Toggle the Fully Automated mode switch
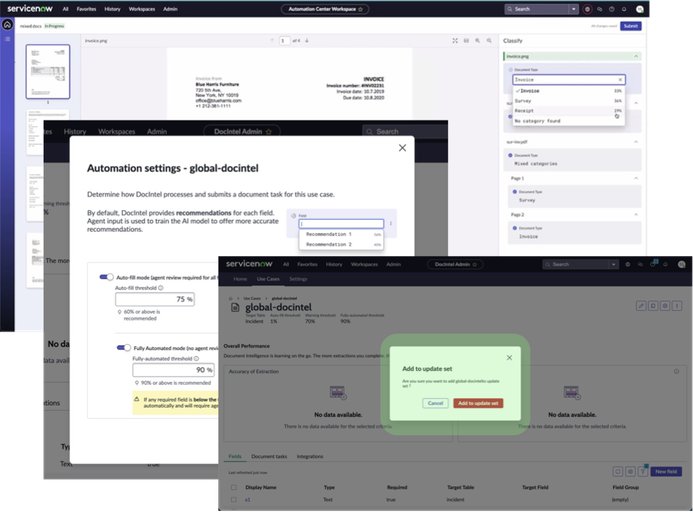The width and height of the screenshot is (693, 512). [124, 348]
